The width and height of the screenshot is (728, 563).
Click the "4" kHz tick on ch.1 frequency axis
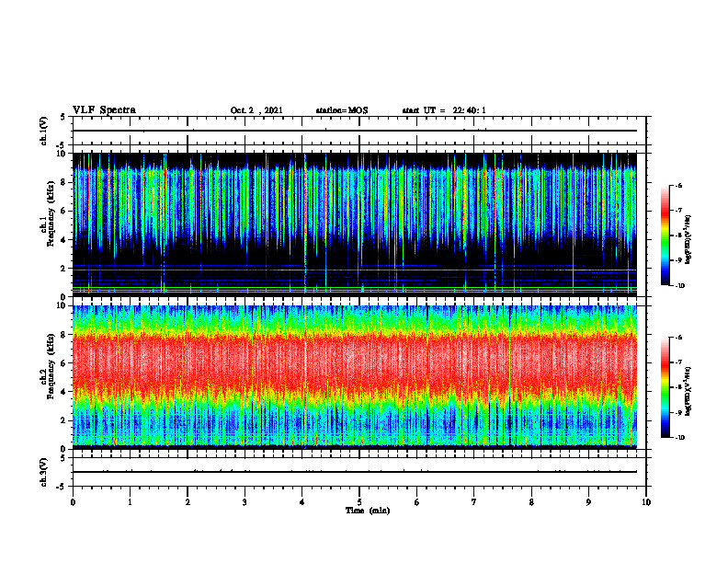64,240
